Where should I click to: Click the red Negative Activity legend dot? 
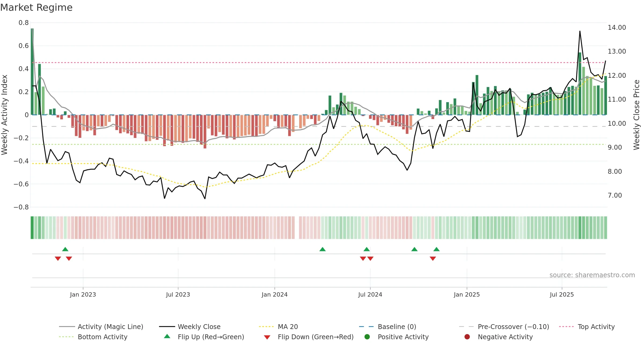click(x=467, y=337)
